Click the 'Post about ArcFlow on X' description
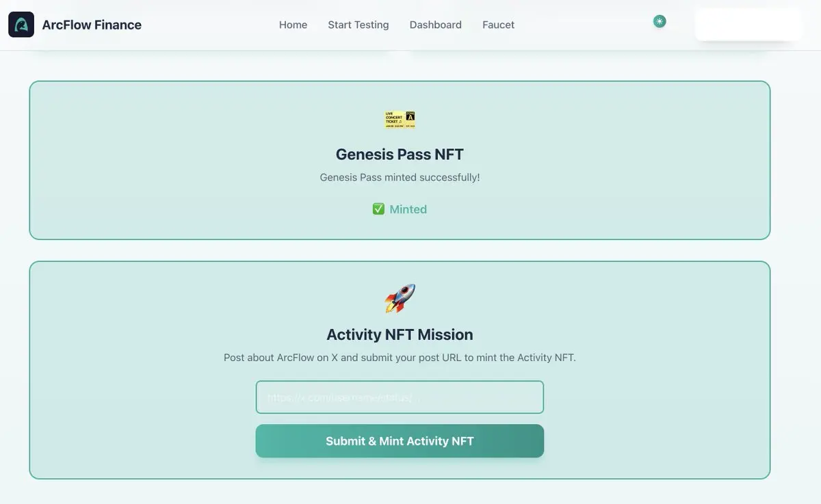 coord(400,358)
